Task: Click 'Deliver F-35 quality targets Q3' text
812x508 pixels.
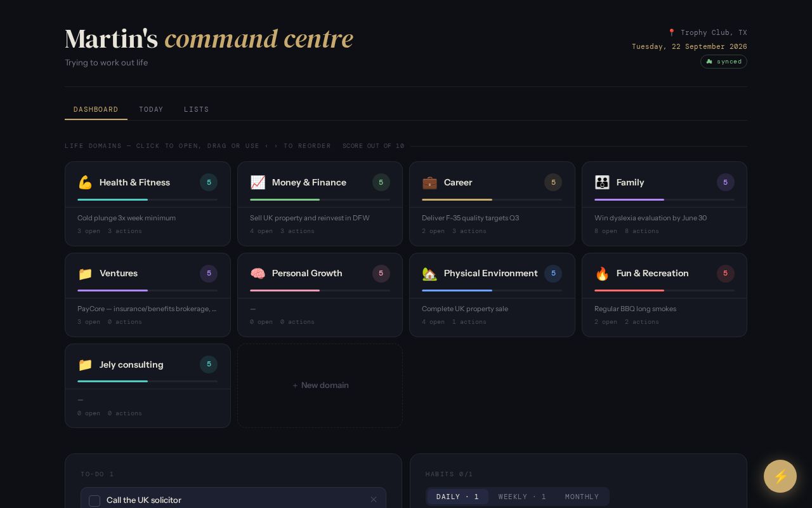Action: click(470, 218)
